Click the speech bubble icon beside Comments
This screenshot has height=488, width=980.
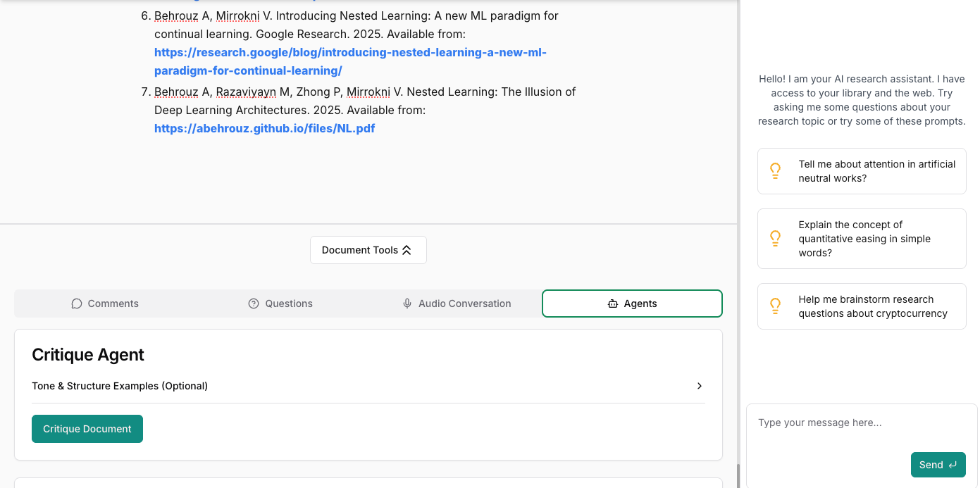77,304
